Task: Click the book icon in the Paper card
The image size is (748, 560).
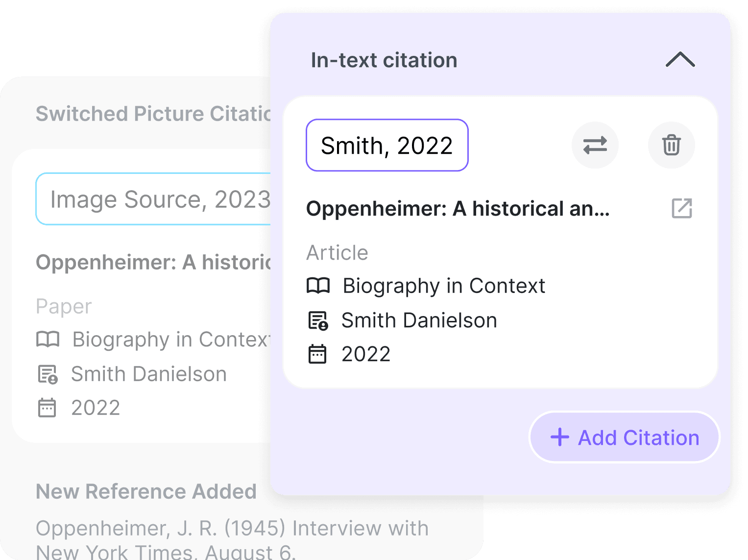Action: [47, 339]
